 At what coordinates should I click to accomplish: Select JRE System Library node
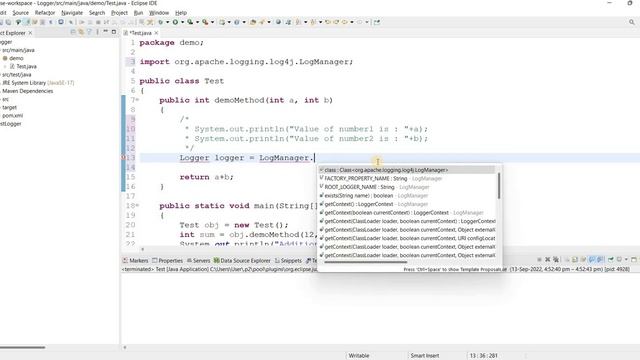(x=37, y=82)
